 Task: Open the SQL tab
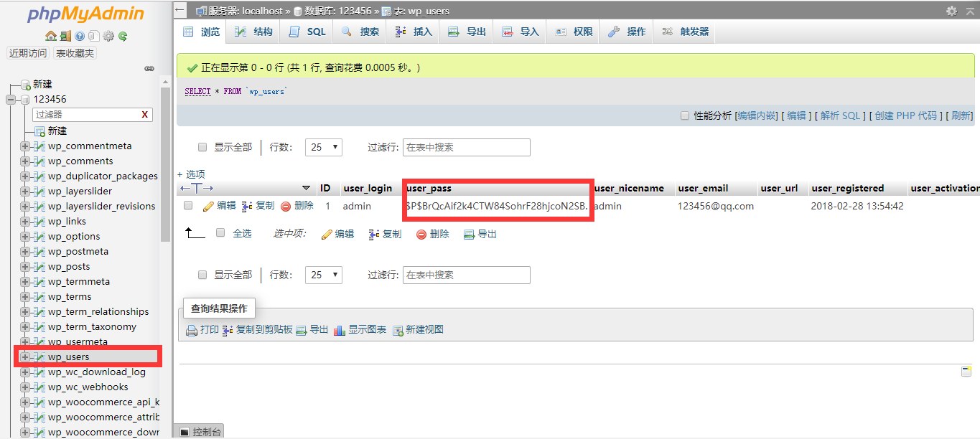point(307,32)
